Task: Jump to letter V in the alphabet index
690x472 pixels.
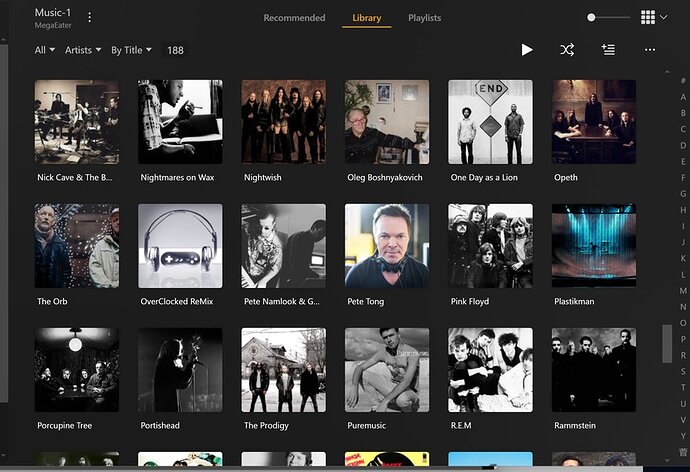Action: (x=683, y=420)
